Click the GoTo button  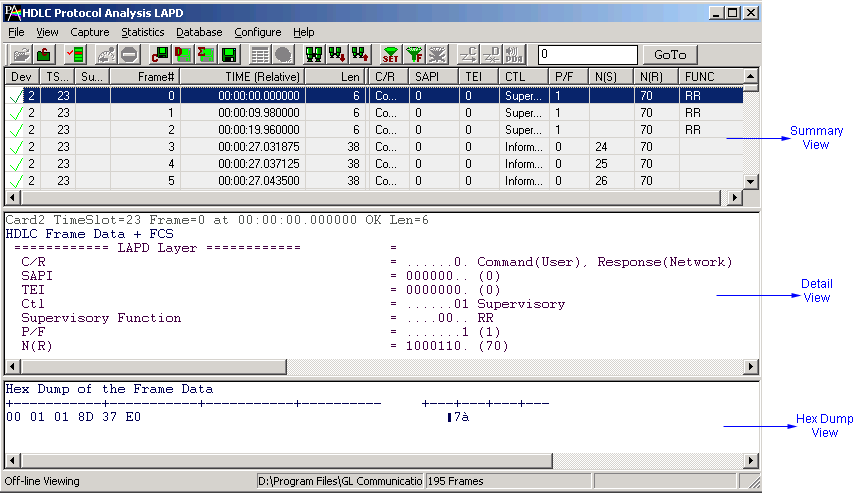click(x=670, y=55)
